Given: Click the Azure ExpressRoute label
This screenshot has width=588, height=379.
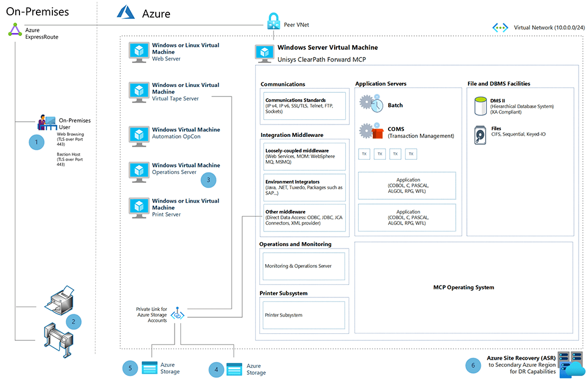Looking at the screenshot, I should pos(42,33).
